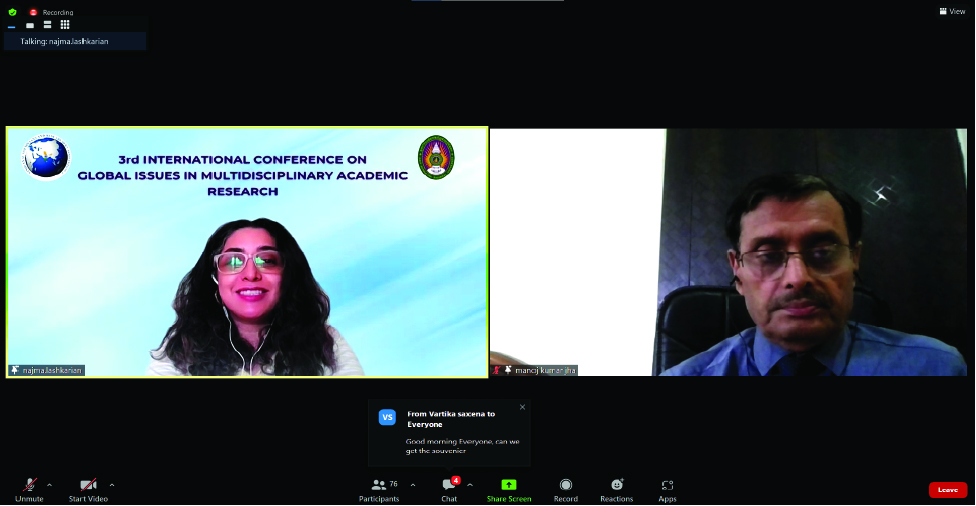Start Video using the camera button
Screen dimensions: 976x506
click(x=88, y=488)
